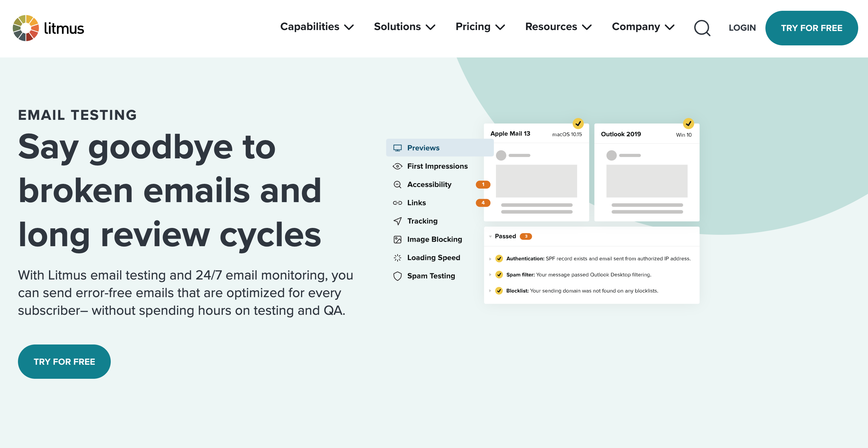Viewport: 868px width, 448px height.
Task: Select the Image Blocking icon
Action: point(397,239)
